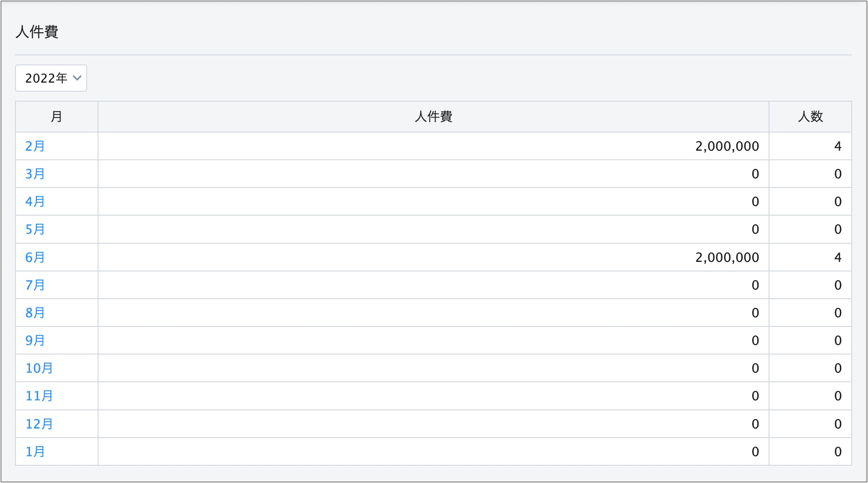Open the 1月 month link

click(35, 452)
